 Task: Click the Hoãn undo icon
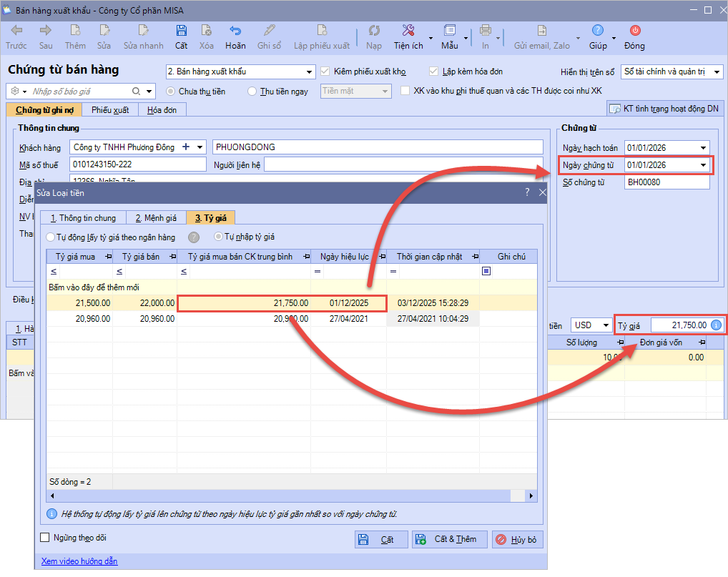[235, 31]
